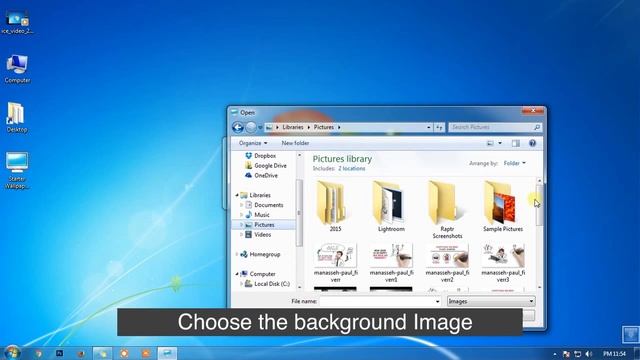Open the help question mark button
Screen dimensions: 640x360
point(532,143)
